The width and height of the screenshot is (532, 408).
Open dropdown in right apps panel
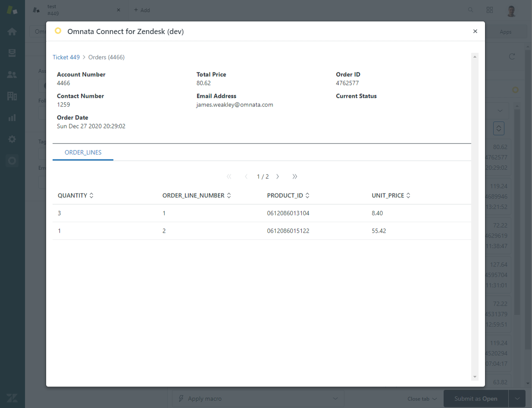pos(500,111)
